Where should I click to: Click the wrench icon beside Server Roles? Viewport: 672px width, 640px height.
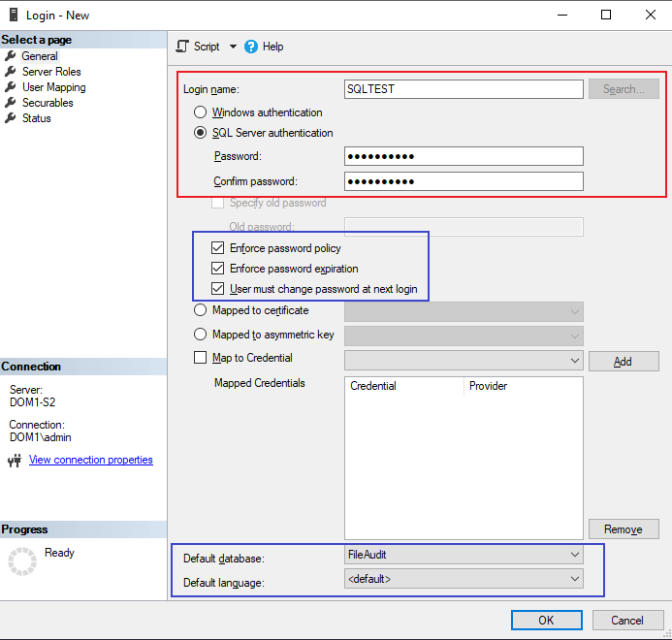[11, 72]
